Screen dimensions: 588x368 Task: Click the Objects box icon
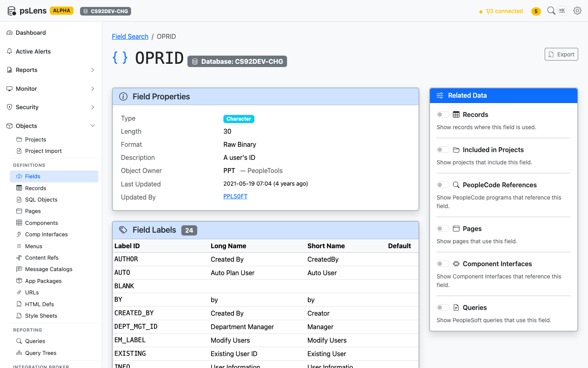click(9, 126)
